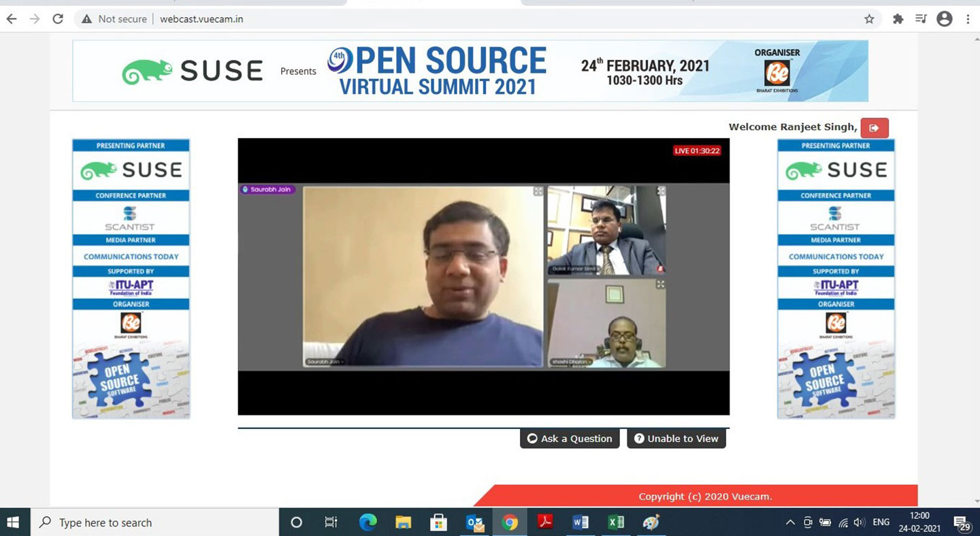The width and height of the screenshot is (980, 536).
Task: Click the Meet Now icon in system tray
Action: pyautogui.click(x=808, y=522)
